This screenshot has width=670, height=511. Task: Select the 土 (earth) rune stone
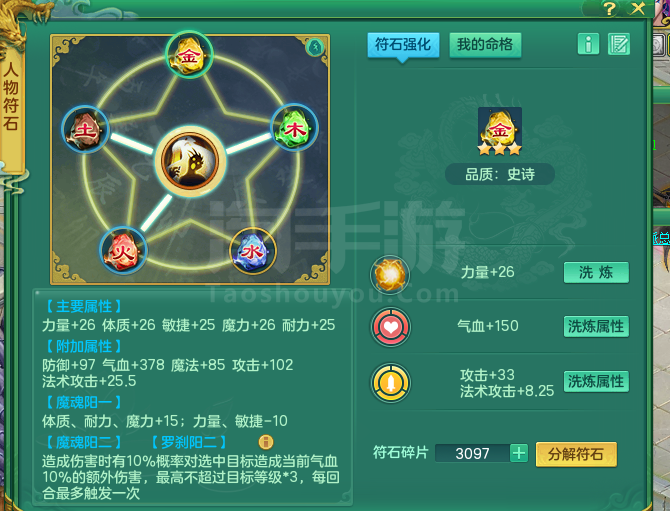coord(85,129)
